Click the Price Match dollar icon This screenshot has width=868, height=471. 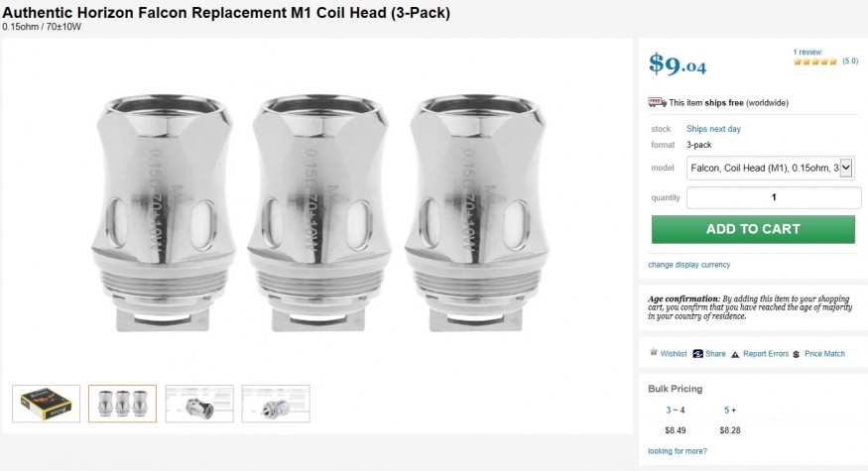pos(796,354)
